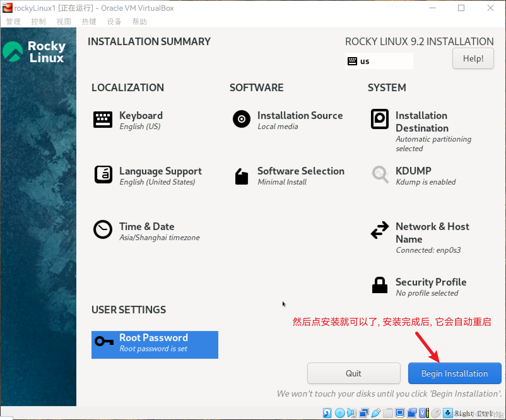Open KDUMP title
The height and width of the screenshot is (420, 506).
pos(414,171)
